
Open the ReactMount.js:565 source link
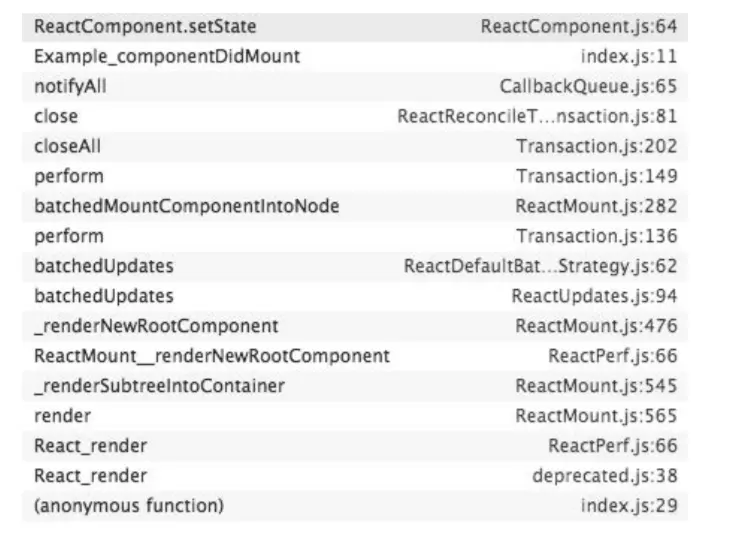pyautogui.click(x=596, y=416)
